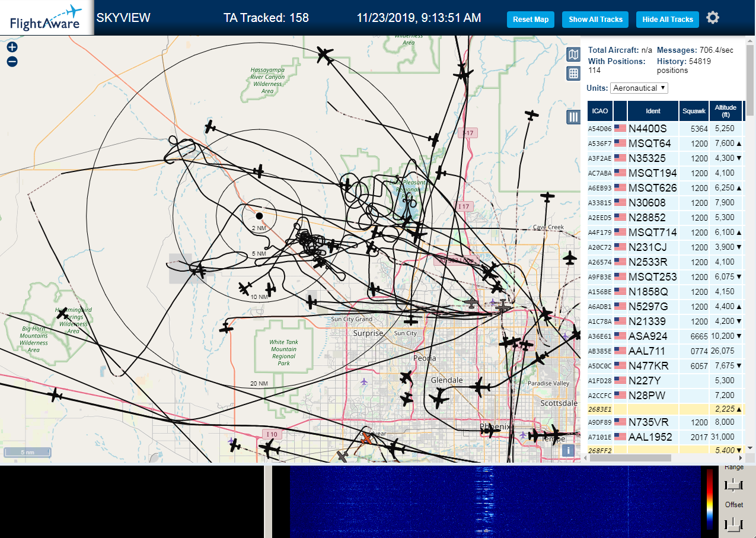Click the TA Tracked: 158 counter
The height and width of the screenshot is (538, 756).
coord(266,18)
